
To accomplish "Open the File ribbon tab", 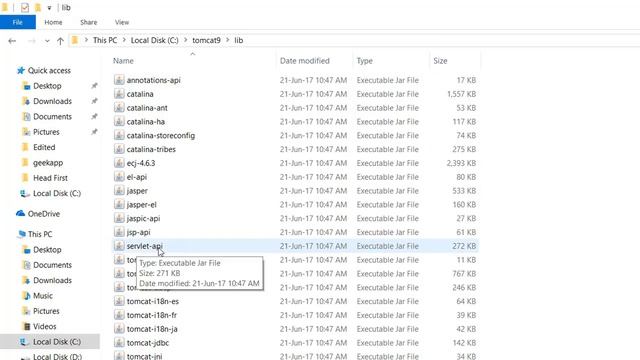I will pyautogui.click(x=18, y=22).
